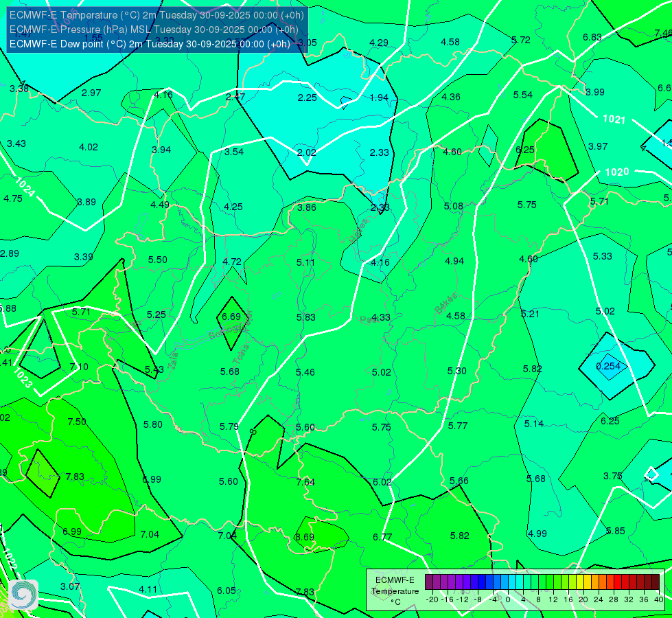Click the yellow 20 °C legend swatch
Screen dimensions: 672x618
tap(580, 582)
